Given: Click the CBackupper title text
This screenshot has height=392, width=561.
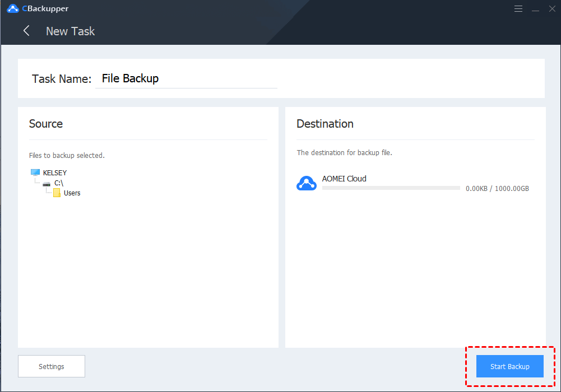Looking at the screenshot, I should [45, 8].
